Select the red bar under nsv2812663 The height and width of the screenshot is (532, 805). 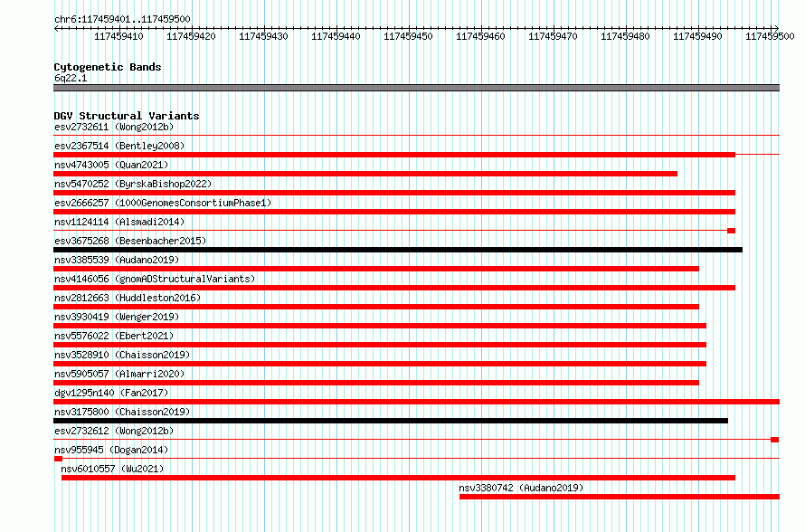tap(376, 307)
